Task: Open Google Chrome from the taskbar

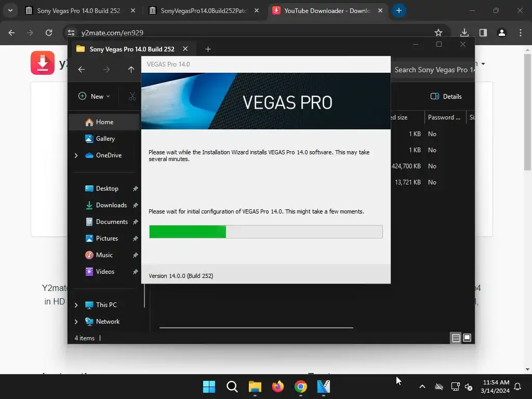Action: pyautogui.click(x=301, y=387)
